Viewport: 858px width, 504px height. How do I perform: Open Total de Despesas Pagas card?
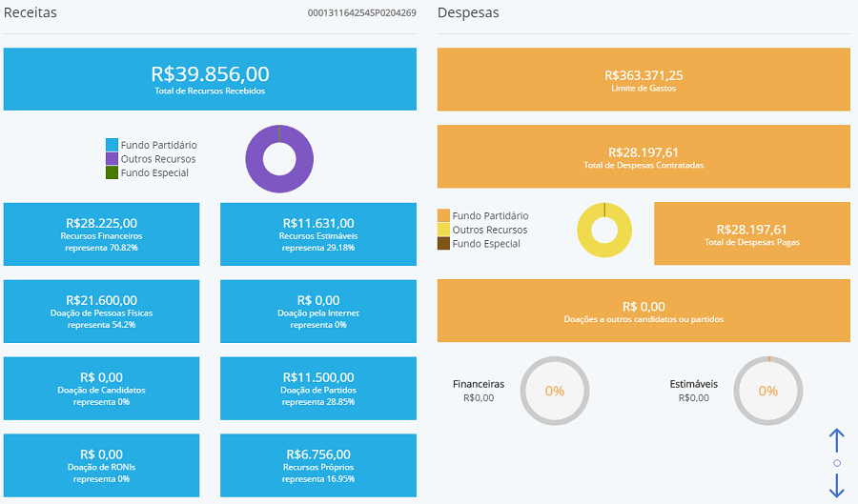click(x=752, y=233)
